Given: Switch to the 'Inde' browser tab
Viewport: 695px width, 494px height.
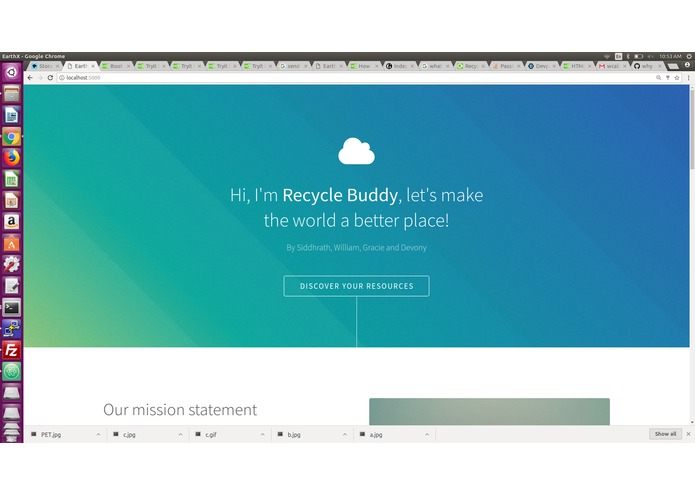Looking at the screenshot, I should coord(399,66).
